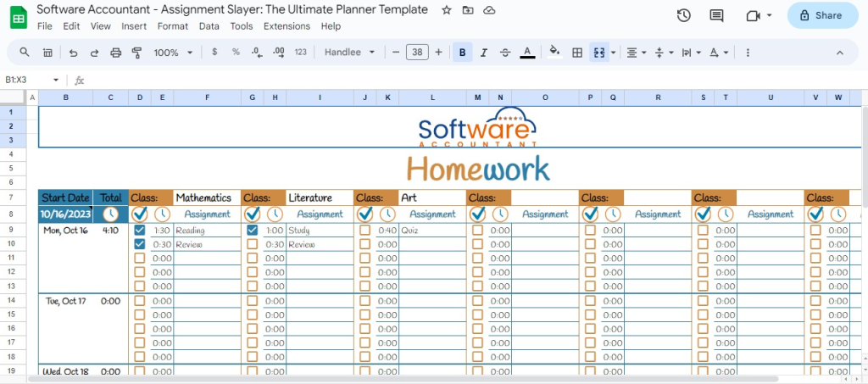
Task: Click the redo arrow
Action: pos(94,53)
